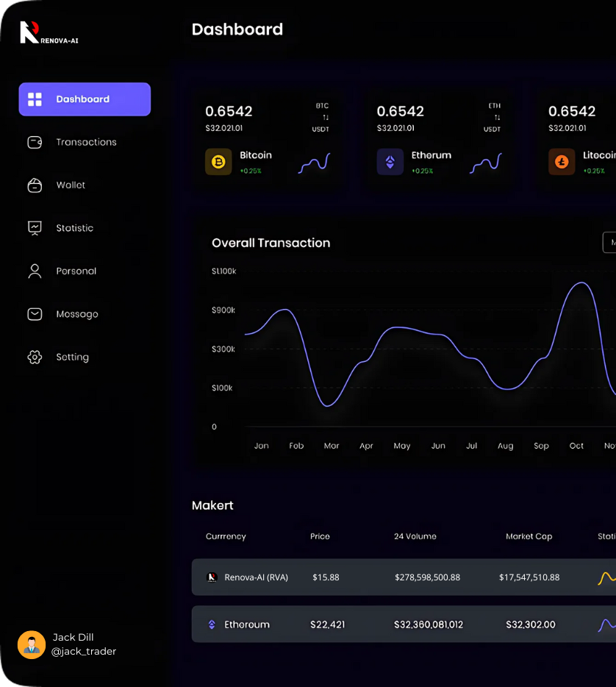Select the Dashboard menu item

[85, 99]
